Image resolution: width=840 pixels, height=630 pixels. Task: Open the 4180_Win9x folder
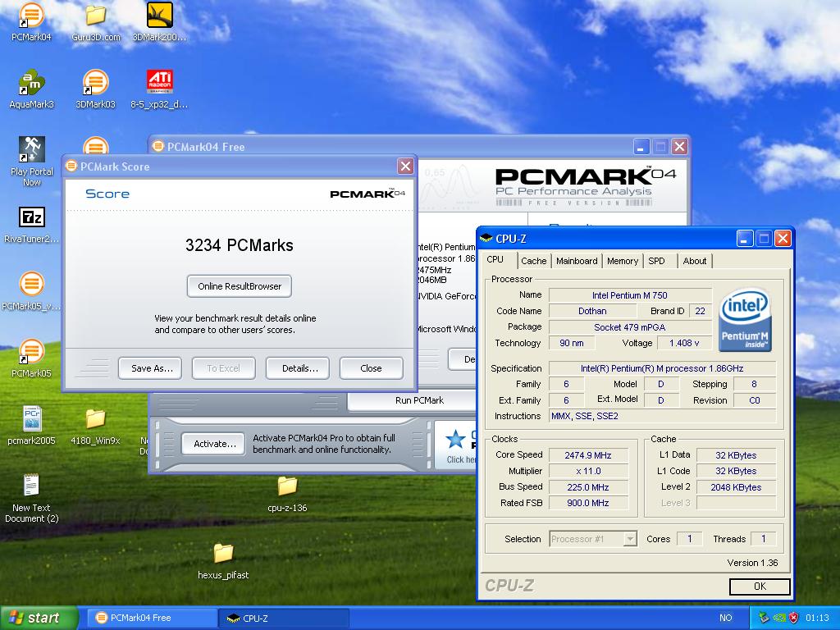[x=96, y=426]
